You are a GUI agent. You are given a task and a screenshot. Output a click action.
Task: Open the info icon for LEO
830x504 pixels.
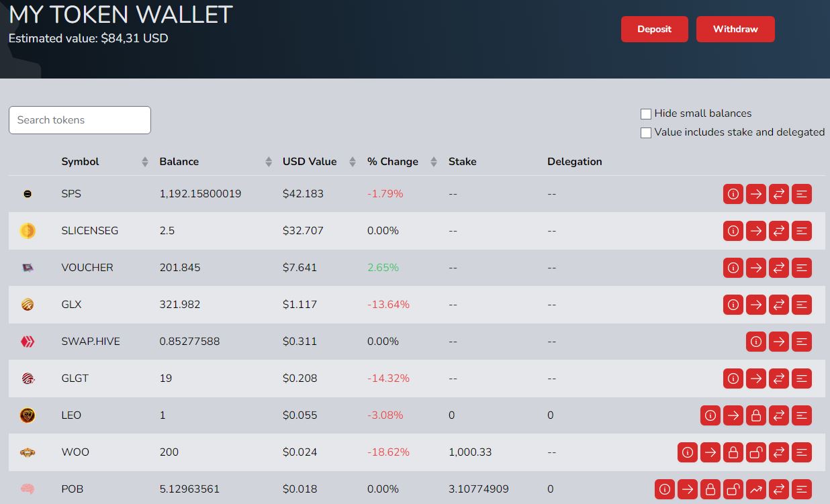click(710, 415)
